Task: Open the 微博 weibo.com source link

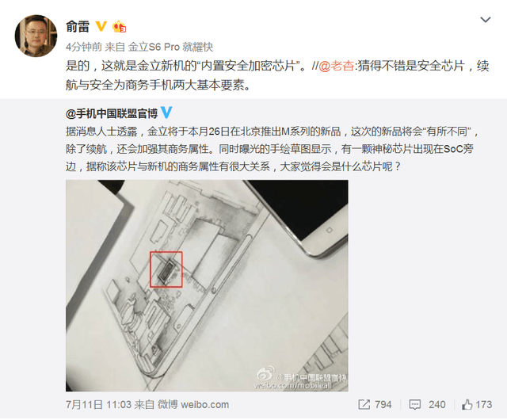Action: click(x=193, y=404)
